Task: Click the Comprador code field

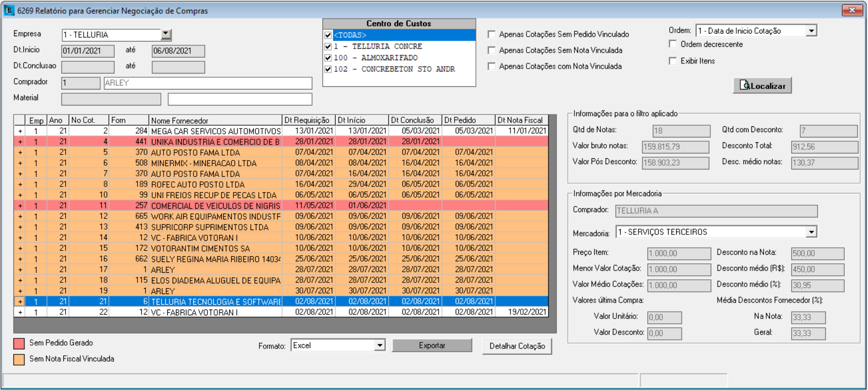Action: click(x=80, y=83)
